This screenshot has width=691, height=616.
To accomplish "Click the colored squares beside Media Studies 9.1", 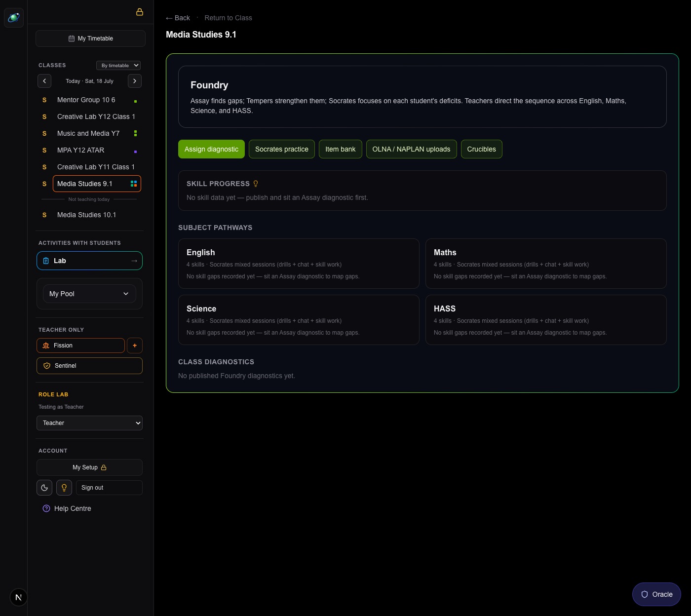I will point(134,184).
